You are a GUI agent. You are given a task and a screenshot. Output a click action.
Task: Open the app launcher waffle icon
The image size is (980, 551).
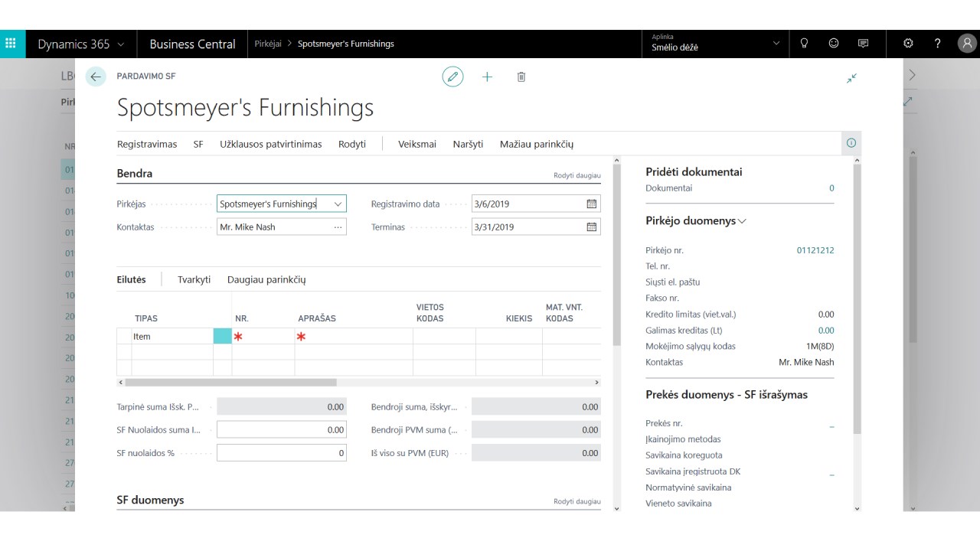11,44
